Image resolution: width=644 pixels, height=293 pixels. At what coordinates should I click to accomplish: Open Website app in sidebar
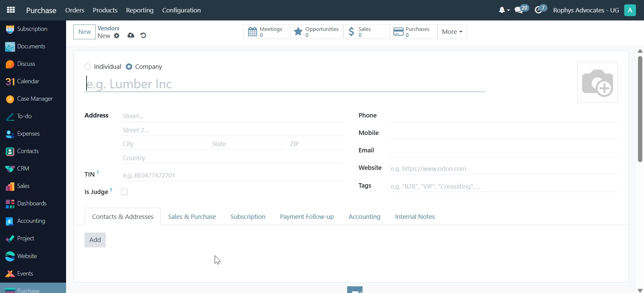(x=33, y=256)
